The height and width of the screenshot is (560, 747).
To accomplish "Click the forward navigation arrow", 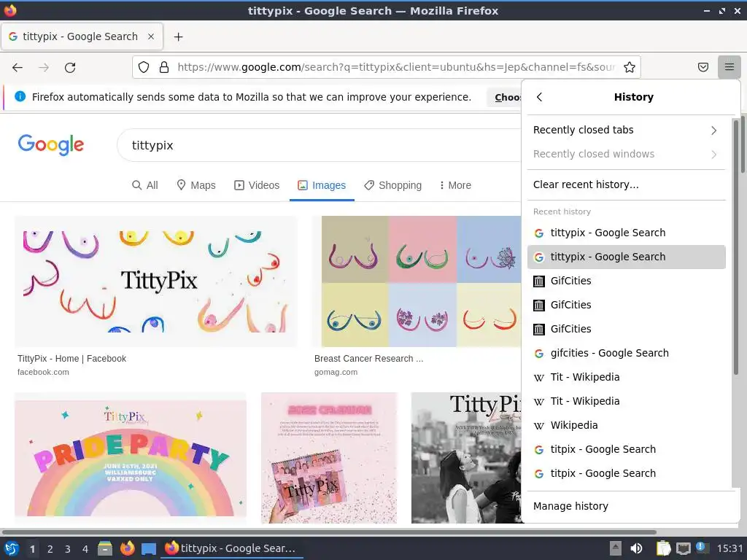I will pyautogui.click(x=44, y=68).
